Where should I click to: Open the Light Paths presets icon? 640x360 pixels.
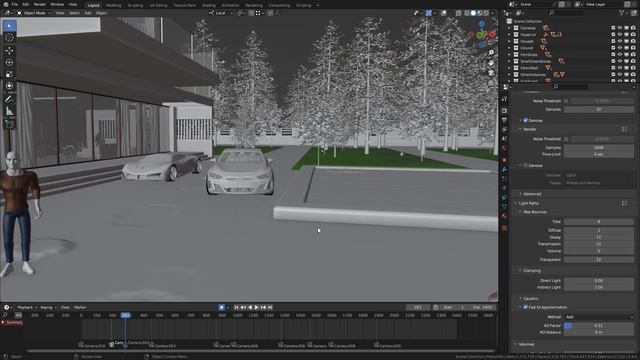(624, 203)
